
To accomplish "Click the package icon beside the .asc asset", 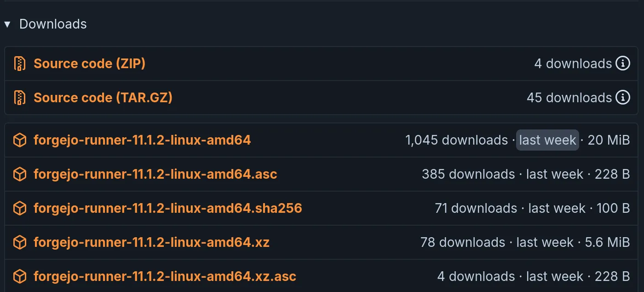I will [19, 174].
